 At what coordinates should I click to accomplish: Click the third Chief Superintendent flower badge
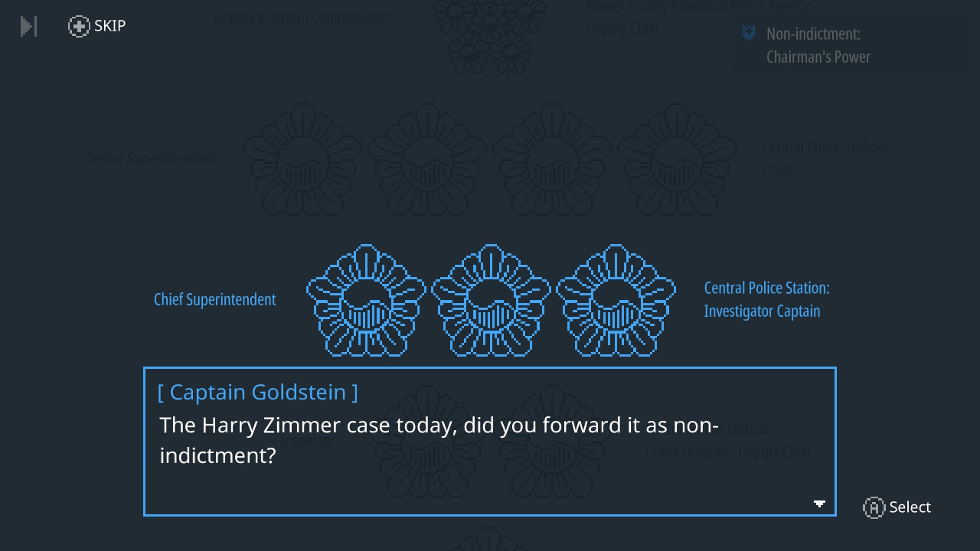[616, 301]
